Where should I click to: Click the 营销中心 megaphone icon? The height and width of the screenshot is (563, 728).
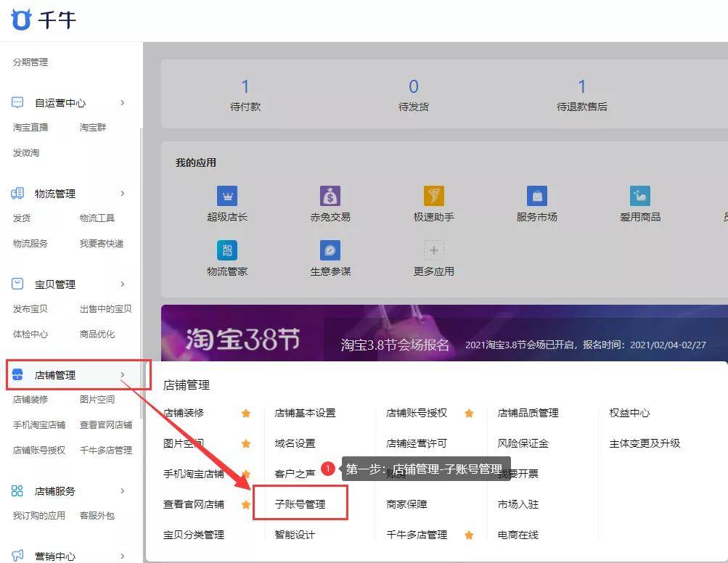17,556
